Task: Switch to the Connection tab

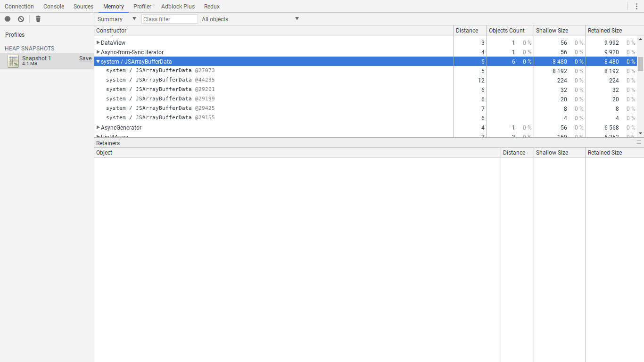Action: 19,7
